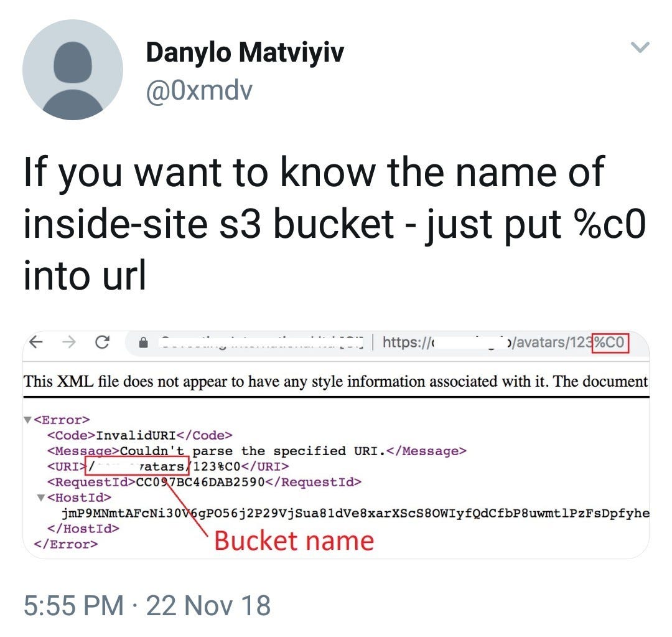
Task: Collapse the HostId XML node triangle
Action: (x=41, y=498)
